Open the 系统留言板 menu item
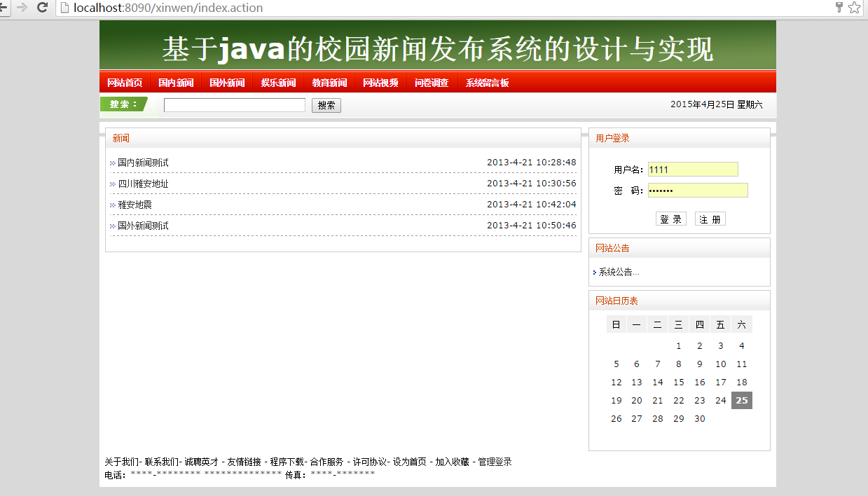This screenshot has width=868, height=496. [488, 83]
